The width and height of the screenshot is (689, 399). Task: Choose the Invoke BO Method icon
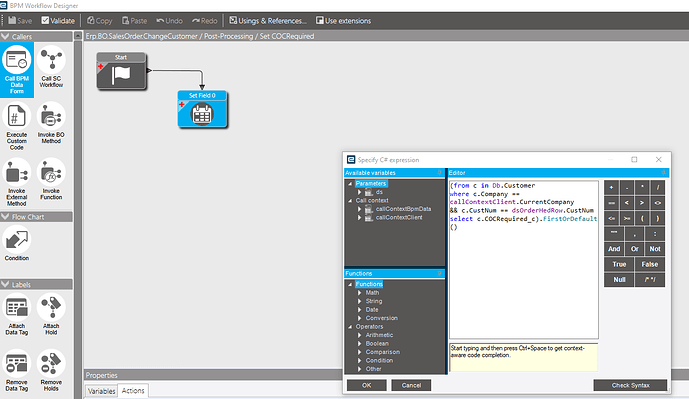(51, 123)
